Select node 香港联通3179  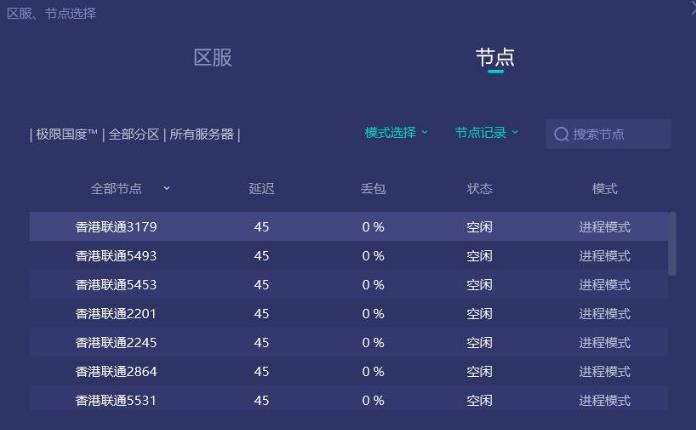116,227
